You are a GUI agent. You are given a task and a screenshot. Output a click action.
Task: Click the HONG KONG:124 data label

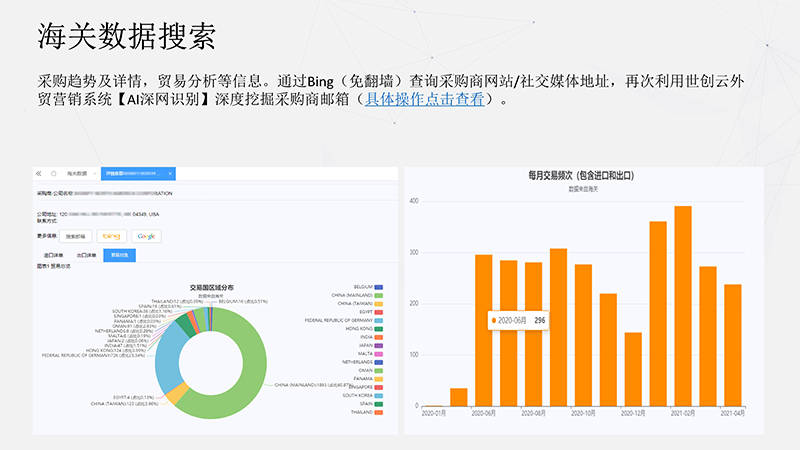tap(116, 351)
